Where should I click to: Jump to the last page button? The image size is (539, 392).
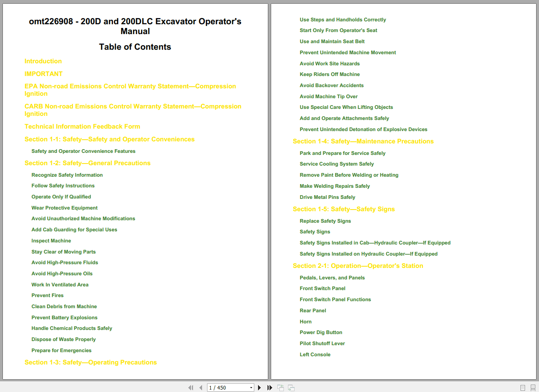269,387
